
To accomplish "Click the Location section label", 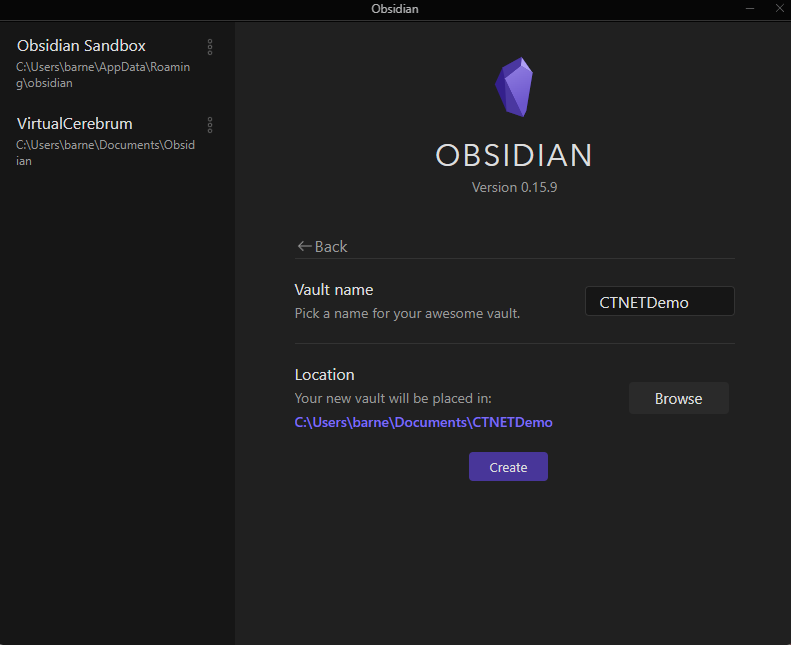I will (324, 375).
